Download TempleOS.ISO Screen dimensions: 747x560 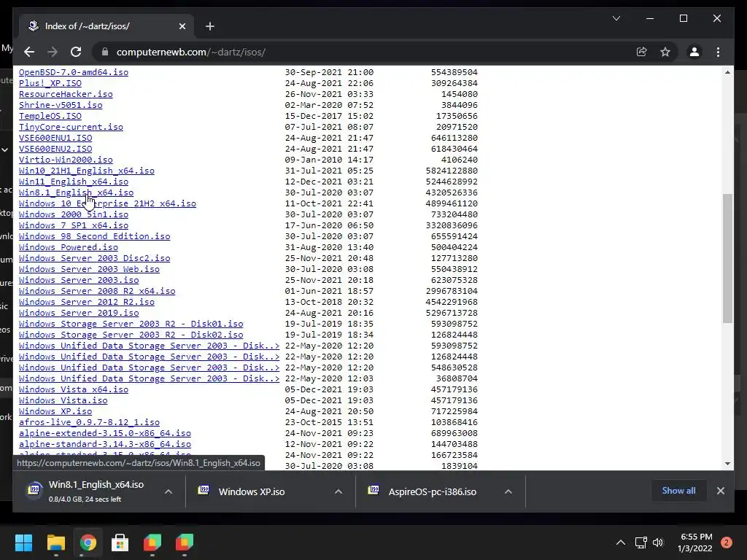(x=50, y=116)
